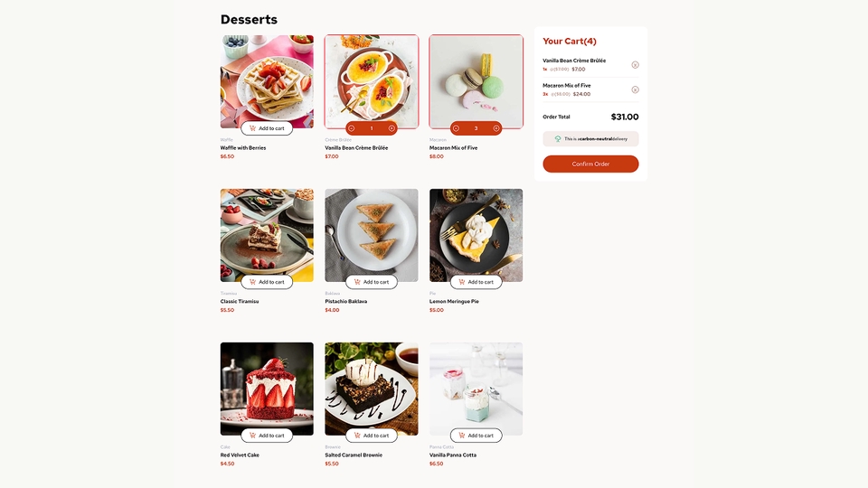This screenshot has width=868, height=488.
Task: Open the Waffle with Berries photo
Action: pos(267,81)
